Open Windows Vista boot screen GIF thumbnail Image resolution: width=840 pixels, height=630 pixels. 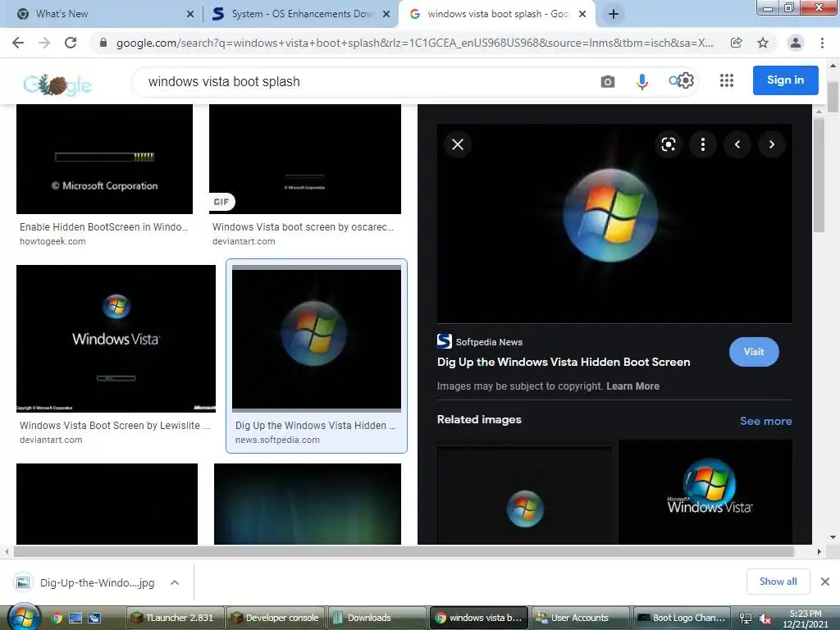(x=305, y=159)
